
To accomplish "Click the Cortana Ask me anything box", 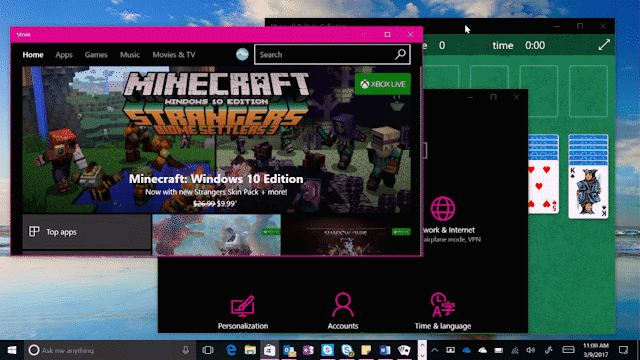I will click(x=110, y=350).
